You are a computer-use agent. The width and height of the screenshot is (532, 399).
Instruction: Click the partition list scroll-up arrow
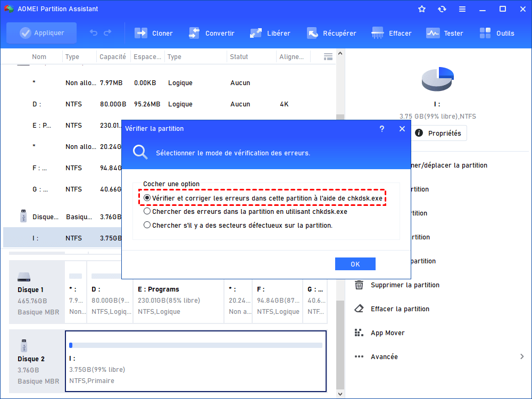[340, 54]
